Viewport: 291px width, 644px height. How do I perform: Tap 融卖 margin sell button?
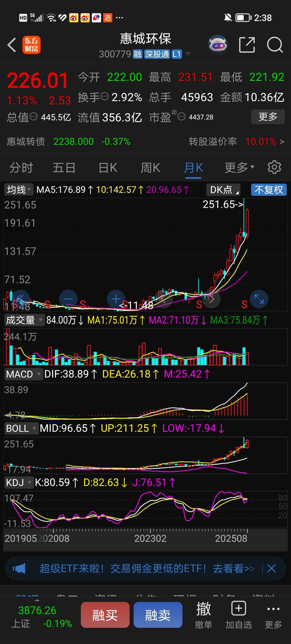click(158, 615)
